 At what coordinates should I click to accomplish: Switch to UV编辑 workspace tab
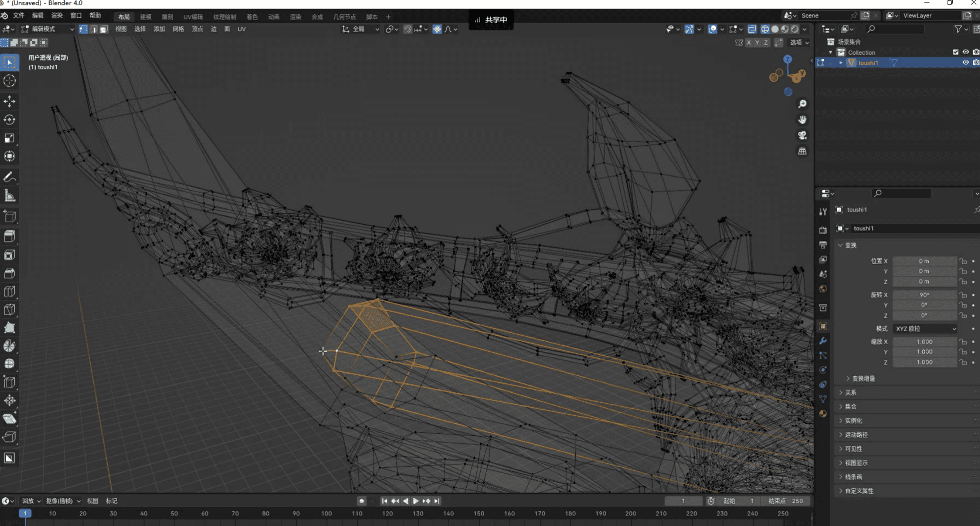[193, 17]
